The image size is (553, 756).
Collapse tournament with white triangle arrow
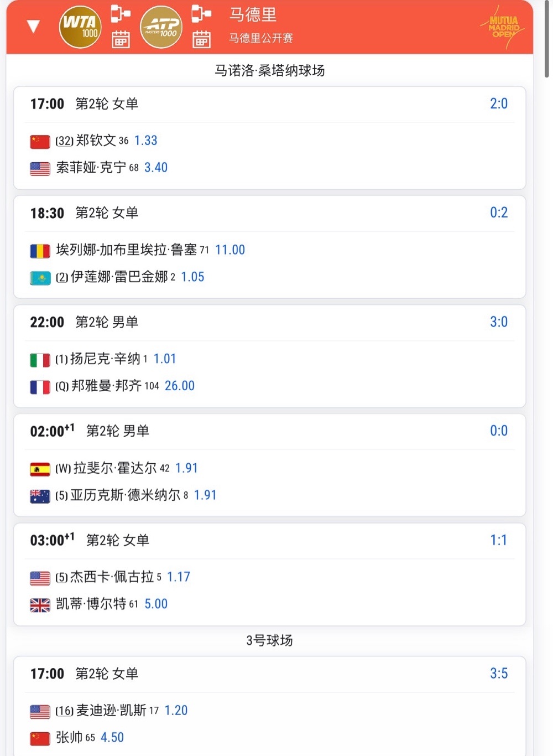34,26
